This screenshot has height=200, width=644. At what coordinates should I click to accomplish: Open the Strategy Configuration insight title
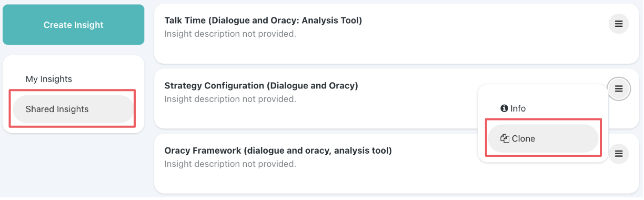(261, 85)
